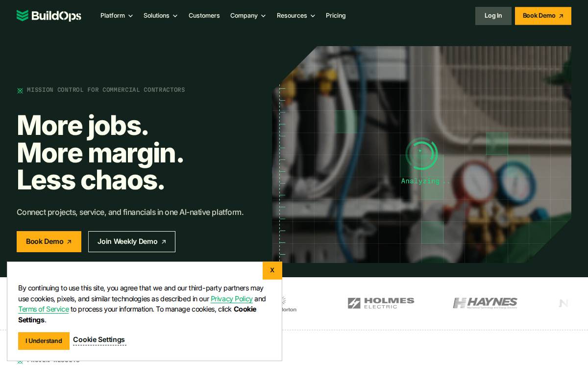Click the "More margin." headline line

pos(100,153)
